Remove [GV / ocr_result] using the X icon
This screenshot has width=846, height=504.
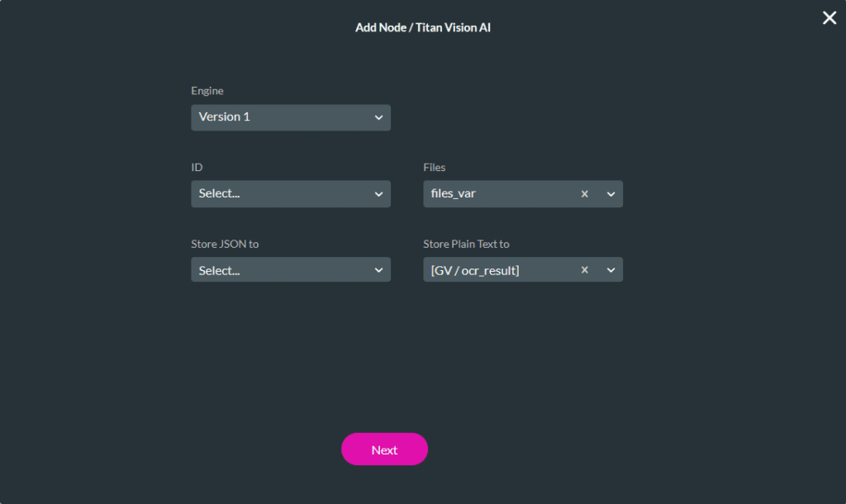pyautogui.click(x=584, y=269)
